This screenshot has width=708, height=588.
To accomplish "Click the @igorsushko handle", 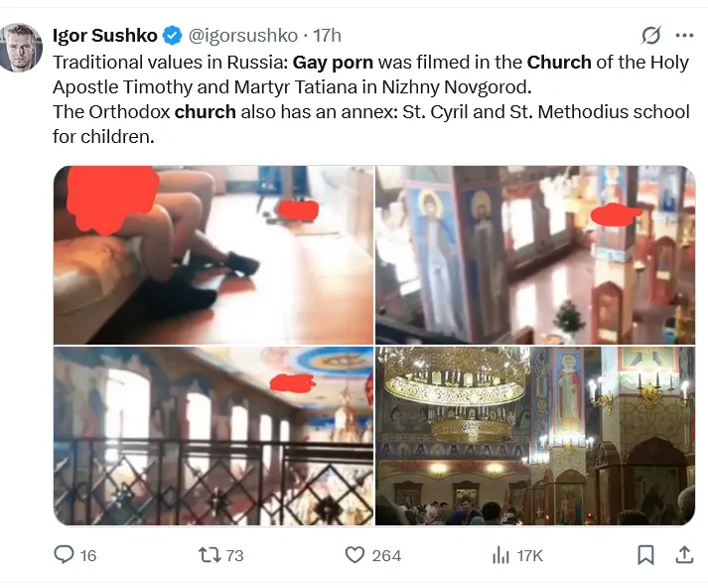I will (x=243, y=36).
